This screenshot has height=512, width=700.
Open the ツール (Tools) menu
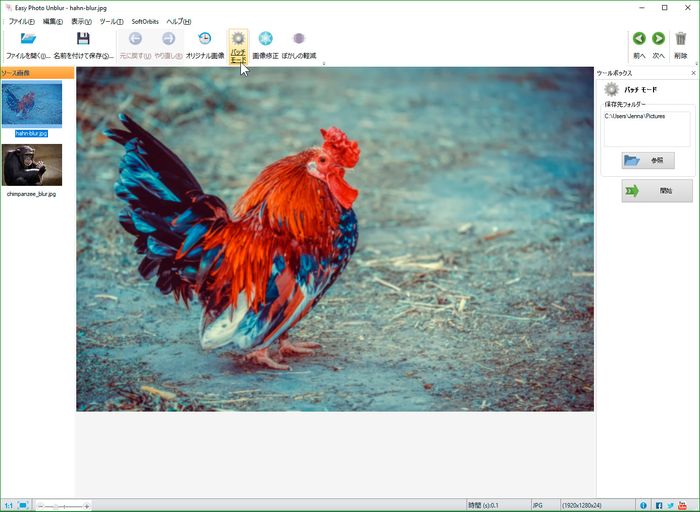coord(111,21)
